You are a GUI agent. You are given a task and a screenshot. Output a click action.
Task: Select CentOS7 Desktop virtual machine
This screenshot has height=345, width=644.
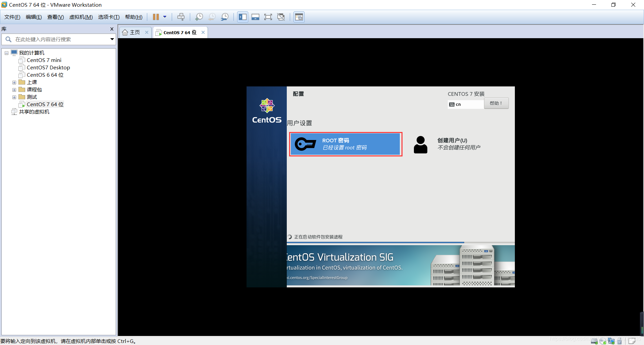pos(48,68)
